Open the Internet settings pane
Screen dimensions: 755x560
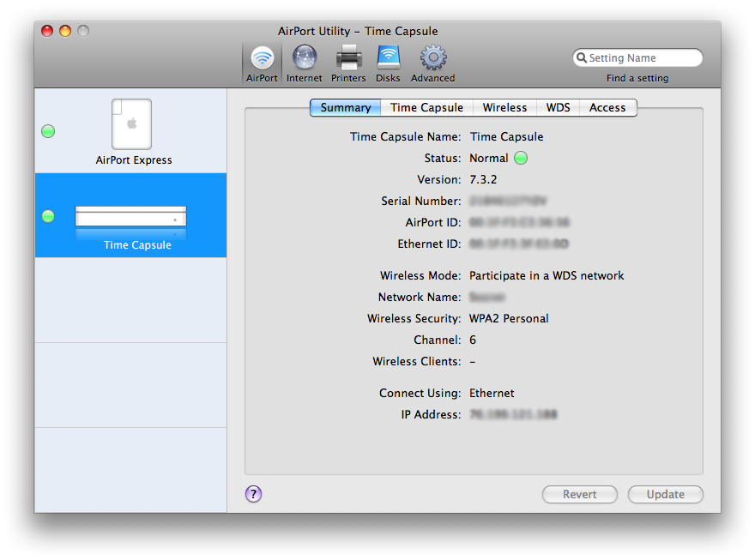pos(305,63)
